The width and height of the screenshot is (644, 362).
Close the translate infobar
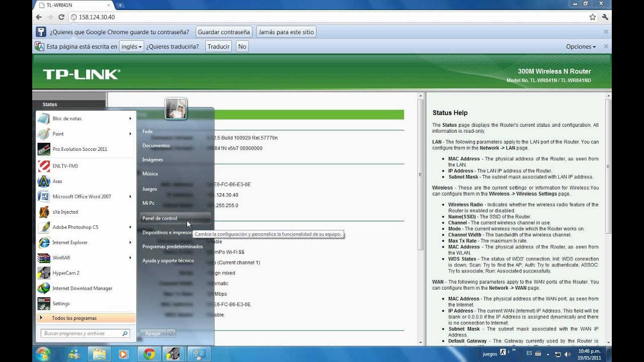pyautogui.click(x=606, y=46)
